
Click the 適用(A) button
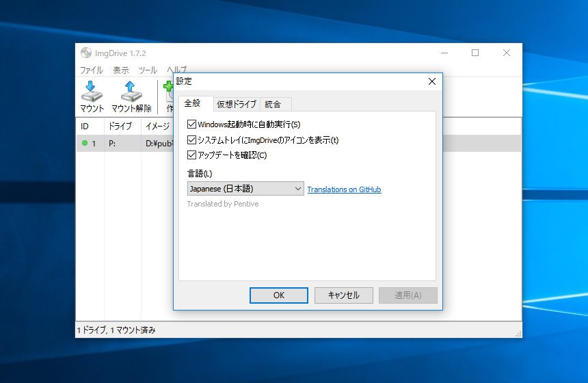click(408, 295)
